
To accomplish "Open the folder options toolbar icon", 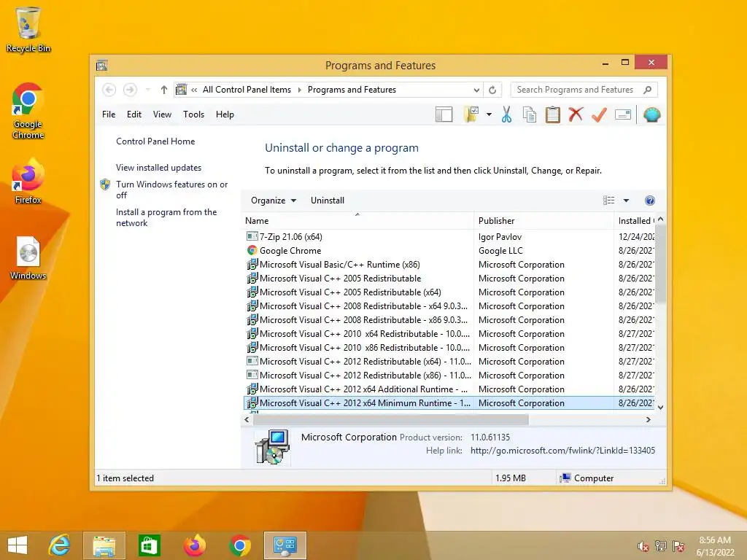I will (x=471, y=114).
